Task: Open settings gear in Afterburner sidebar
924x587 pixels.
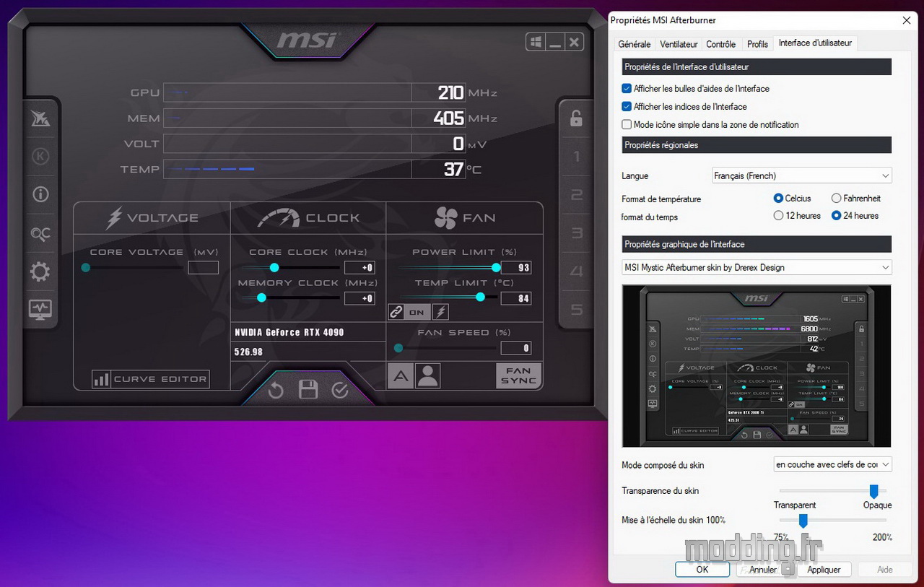Action: point(40,271)
